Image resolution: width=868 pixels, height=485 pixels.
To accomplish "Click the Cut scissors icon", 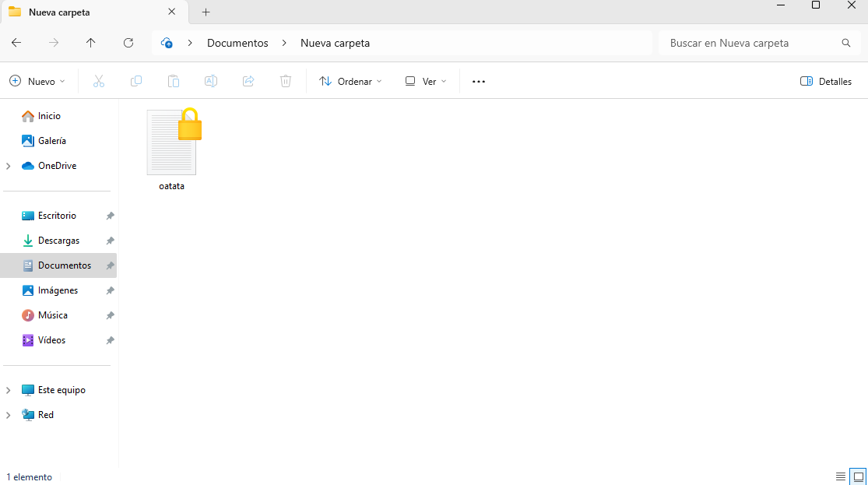I will click(x=99, y=81).
